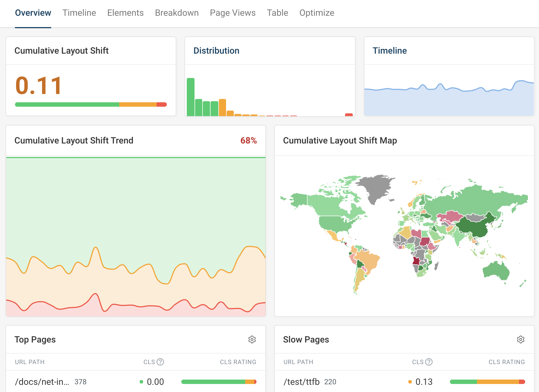Click CLS help icon in Top Pages

click(x=160, y=362)
